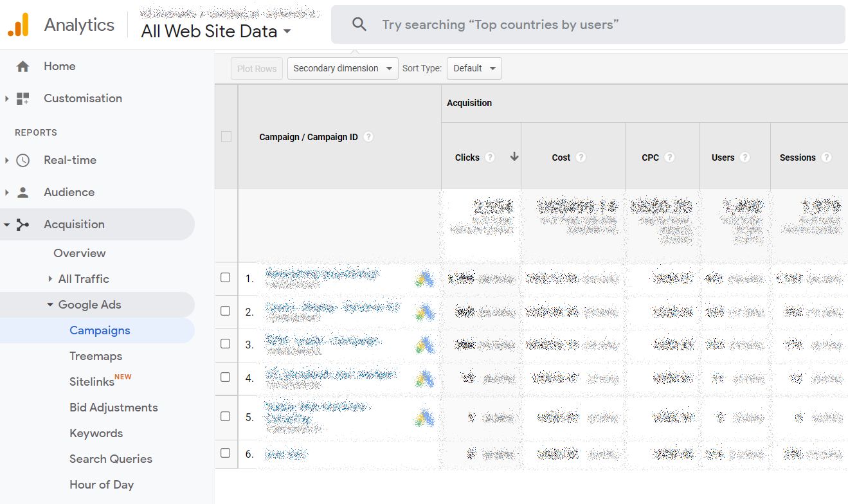Select Keywords in the sidebar menu
This screenshot has height=504, width=848.
pyautogui.click(x=96, y=433)
